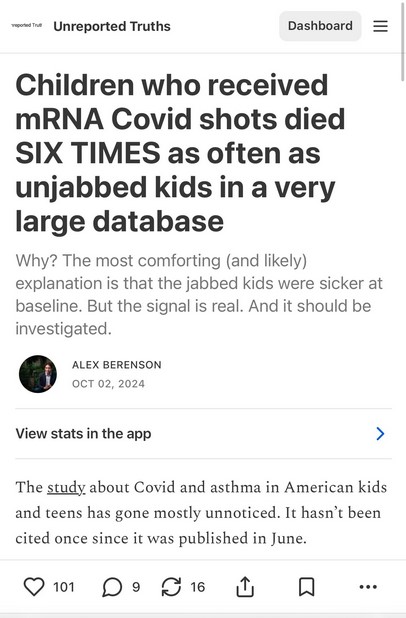Open more options three-dots icon
Image resolution: width=406 pixels, height=618 pixels.
click(368, 587)
